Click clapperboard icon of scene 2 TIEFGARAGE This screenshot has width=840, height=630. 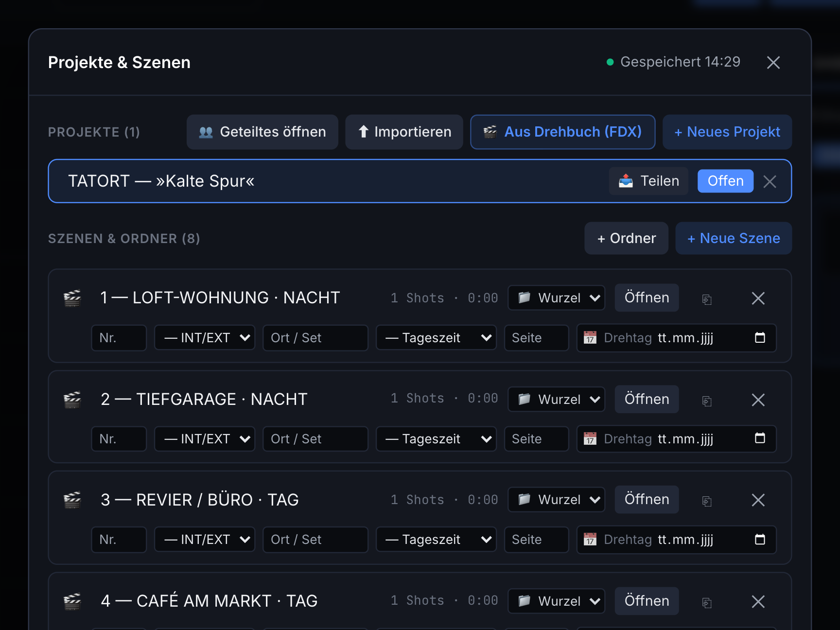[x=72, y=400]
